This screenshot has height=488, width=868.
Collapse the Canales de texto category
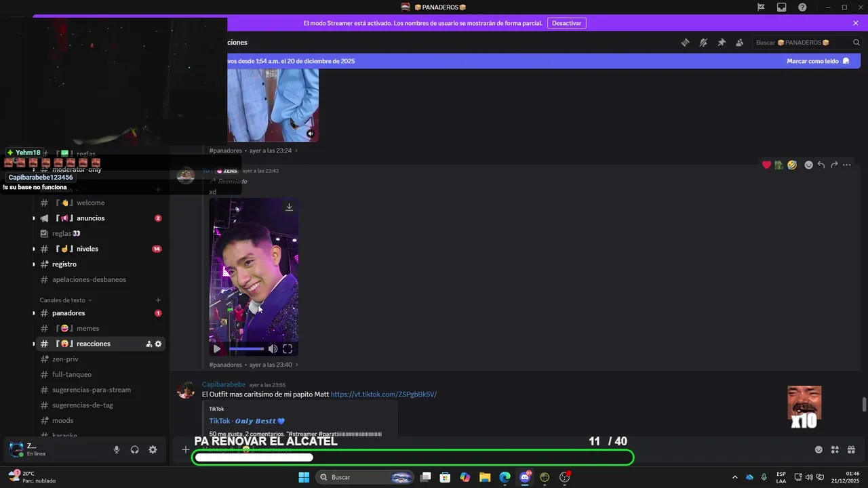65,300
